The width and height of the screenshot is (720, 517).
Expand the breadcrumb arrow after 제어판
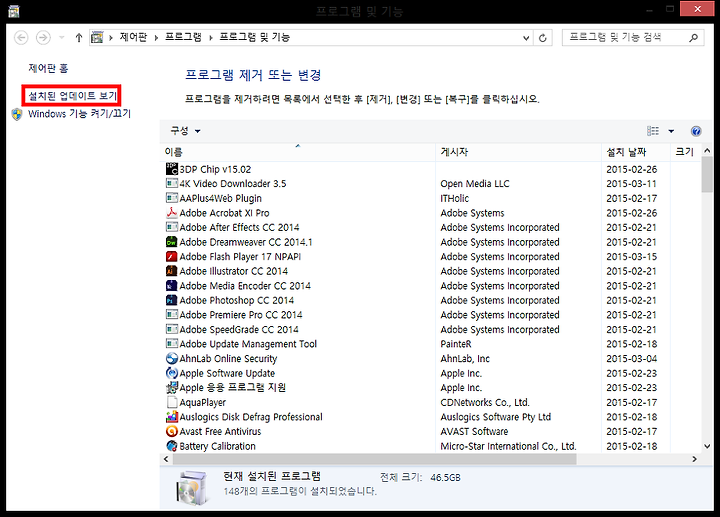[156, 38]
